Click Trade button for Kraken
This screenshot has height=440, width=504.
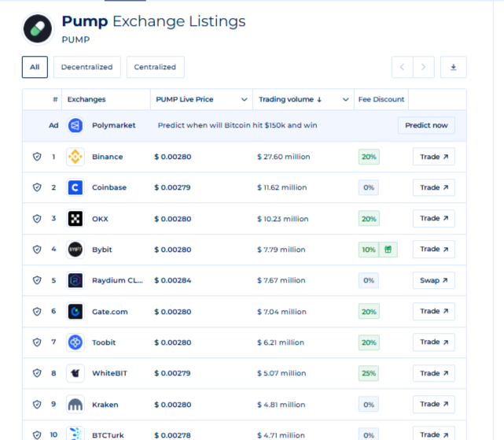(x=434, y=404)
